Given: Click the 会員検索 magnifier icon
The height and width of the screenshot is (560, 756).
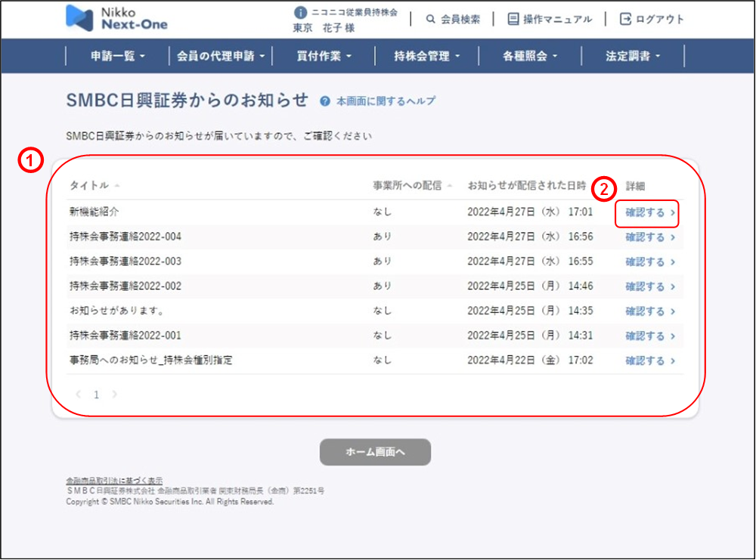Looking at the screenshot, I should tap(431, 20).
